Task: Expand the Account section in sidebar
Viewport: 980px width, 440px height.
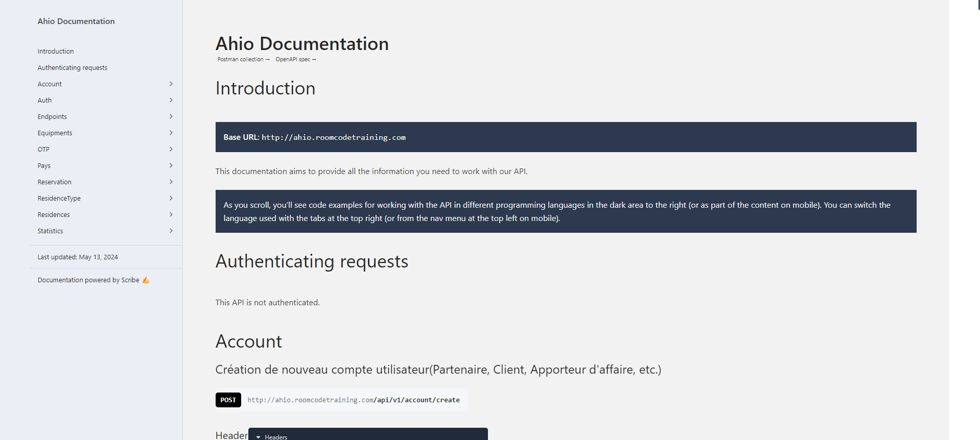Action: coord(171,84)
